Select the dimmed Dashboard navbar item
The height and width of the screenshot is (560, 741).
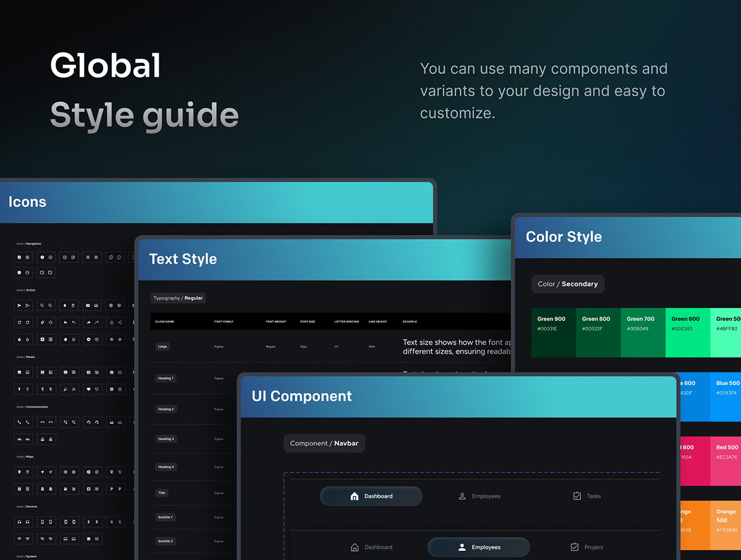371,547
